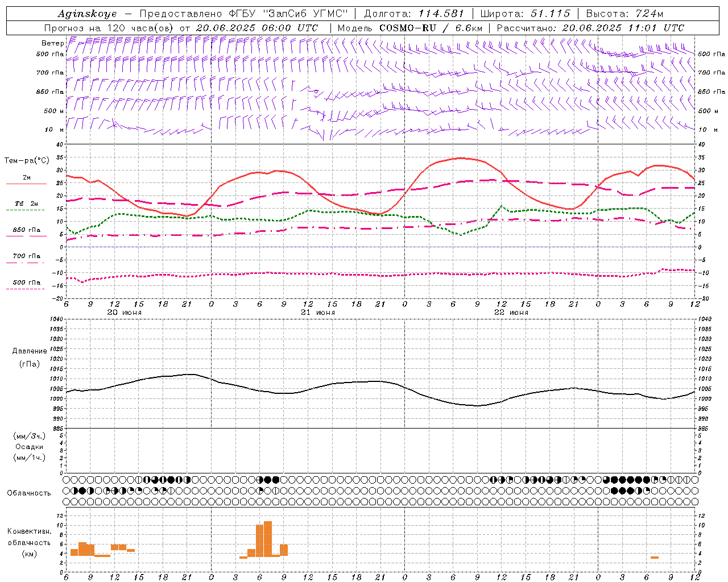The height and width of the screenshot is (582, 728).
Task: Click the Широта: 51.115 field
Action: (x=525, y=14)
